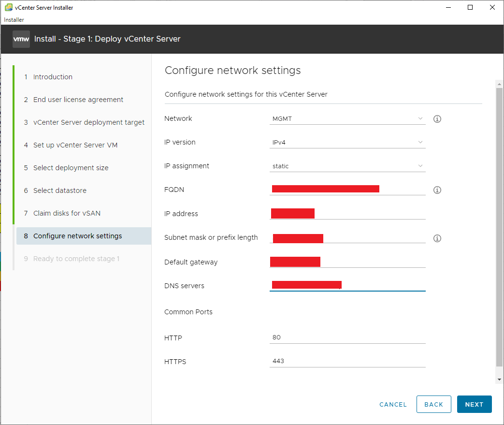
Task: Focus the Subnet mask or prefix length field
Action: [x=347, y=238]
